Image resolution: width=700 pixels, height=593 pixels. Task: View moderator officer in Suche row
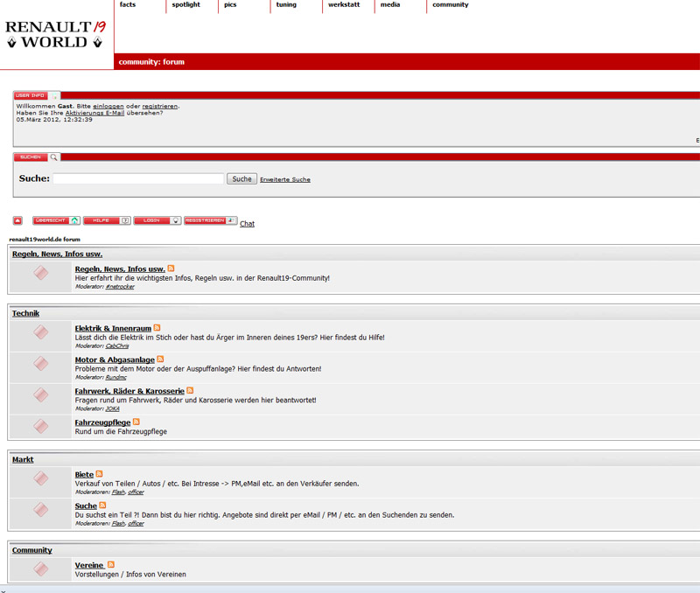[x=136, y=523]
